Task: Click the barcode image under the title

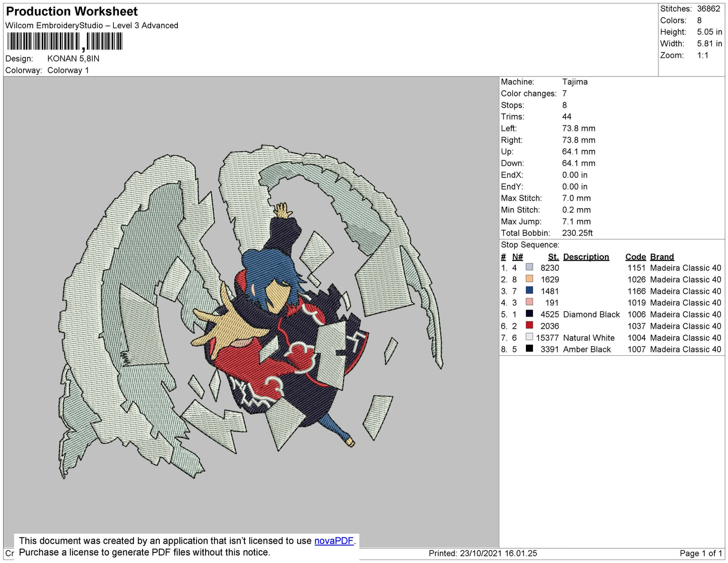Action: point(65,42)
